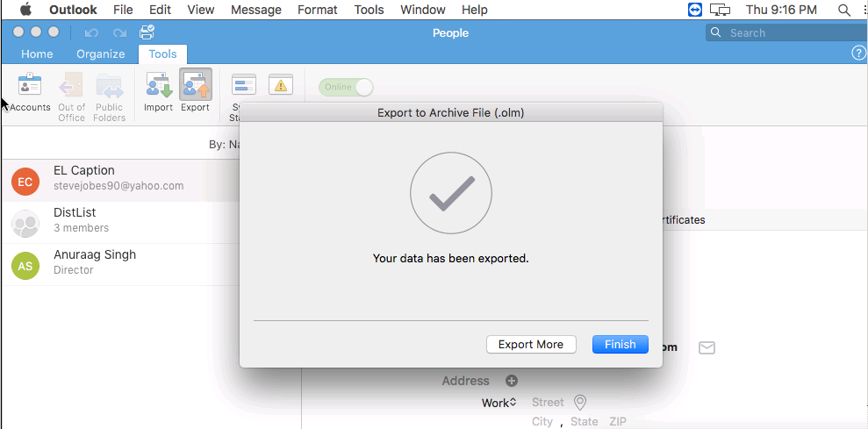This screenshot has height=429, width=868.
Task: Open the Format menu
Action: pyautogui.click(x=318, y=10)
